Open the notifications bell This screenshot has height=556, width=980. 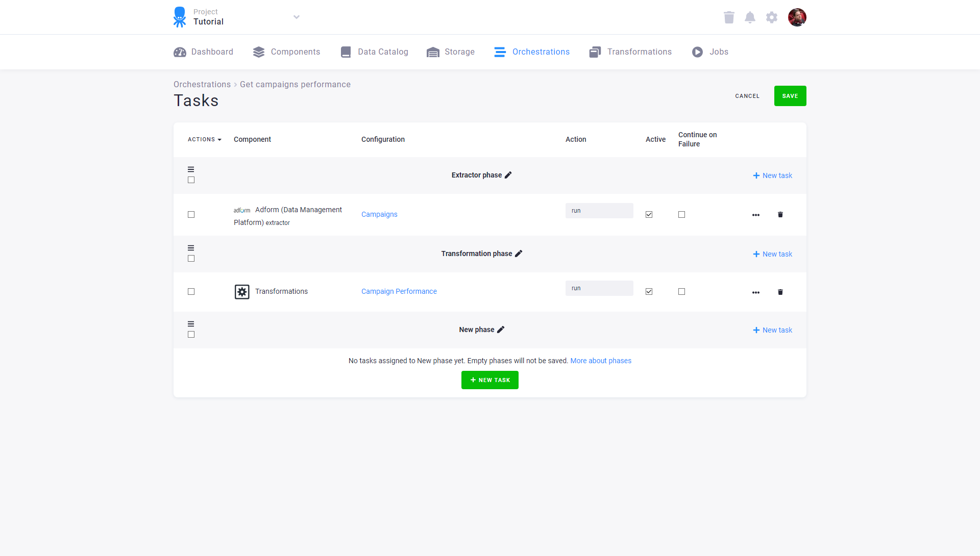750,17
